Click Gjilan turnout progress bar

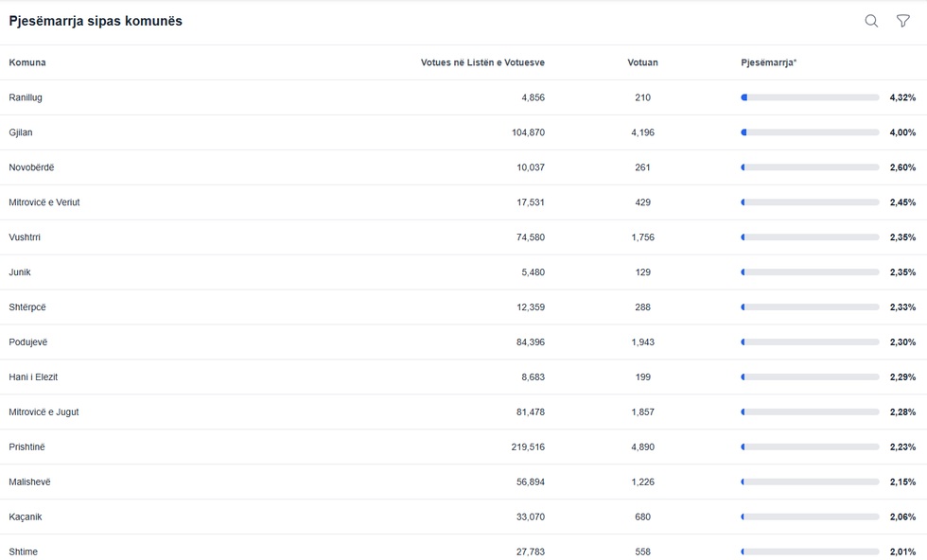[810, 132]
